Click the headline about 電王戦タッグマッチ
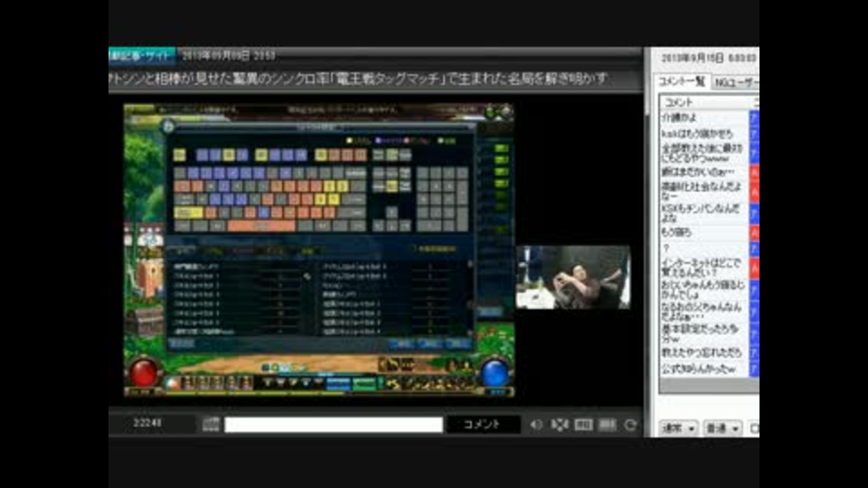Image resolution: width=868 pixels, height=488 pixels. tap(359, 79)
